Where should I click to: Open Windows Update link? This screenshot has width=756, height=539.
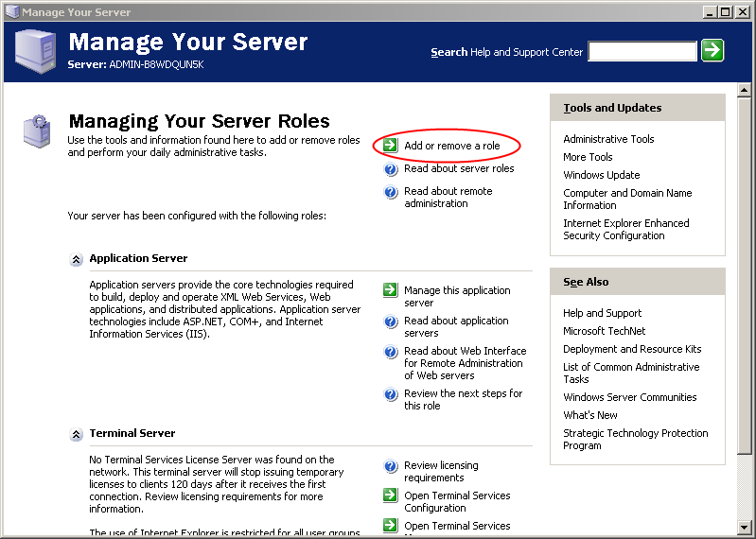[x=601, y=175]
